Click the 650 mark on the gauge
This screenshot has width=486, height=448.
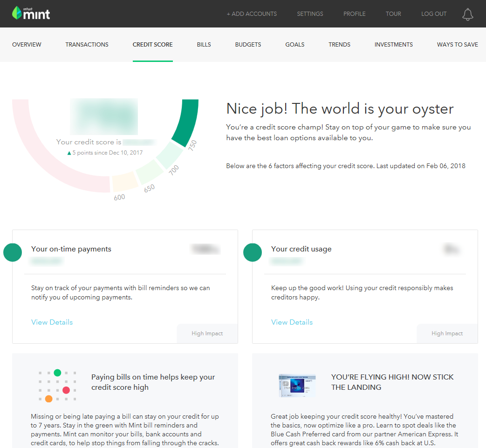pos(150,188)
